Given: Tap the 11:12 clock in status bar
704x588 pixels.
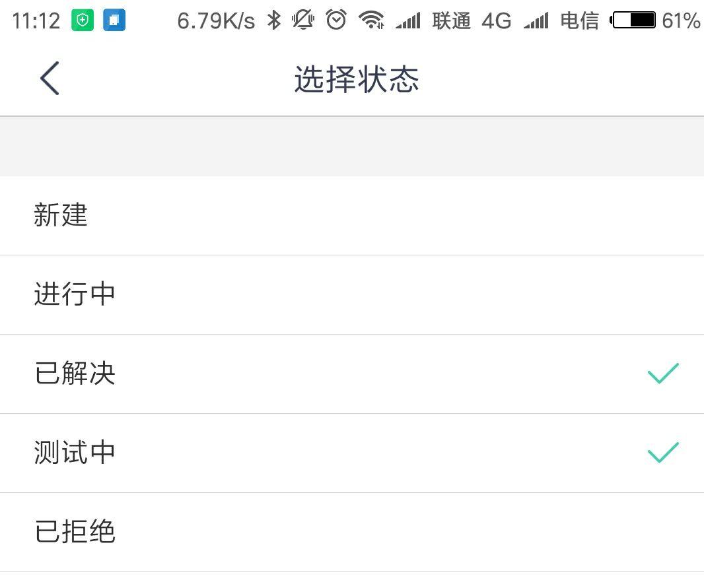Looking at the screenshot, I should coord(36,20).
